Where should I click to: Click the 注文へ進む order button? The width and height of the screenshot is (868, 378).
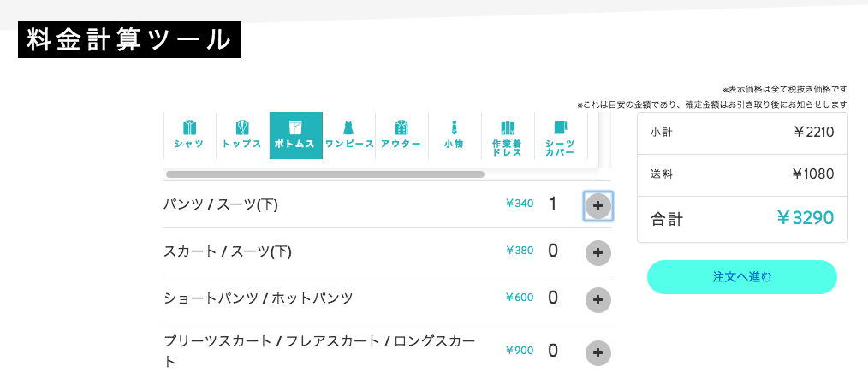pos(742,277)
